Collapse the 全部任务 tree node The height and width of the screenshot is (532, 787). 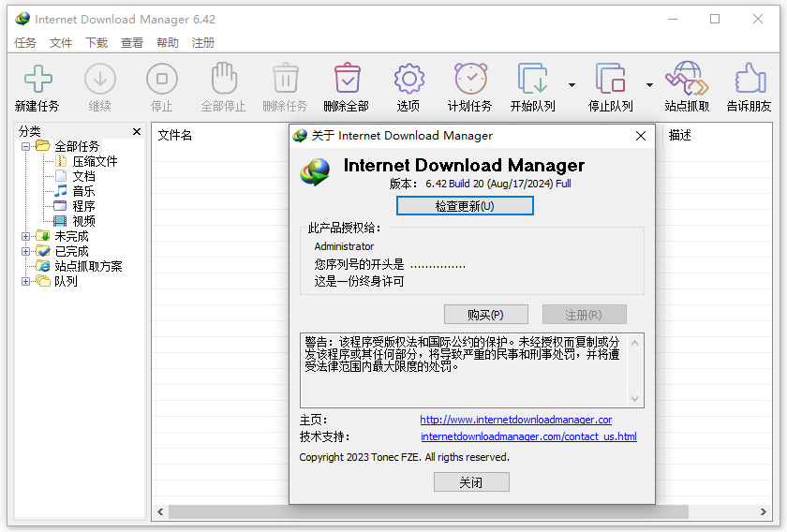[25, 146]
